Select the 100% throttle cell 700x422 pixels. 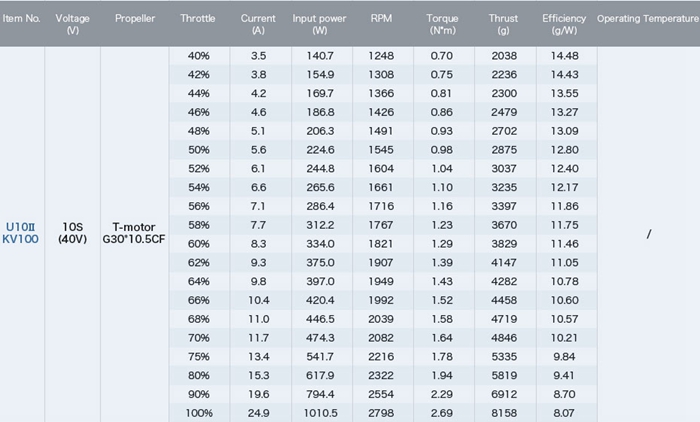pyautogui.click(x=199, y=413)
